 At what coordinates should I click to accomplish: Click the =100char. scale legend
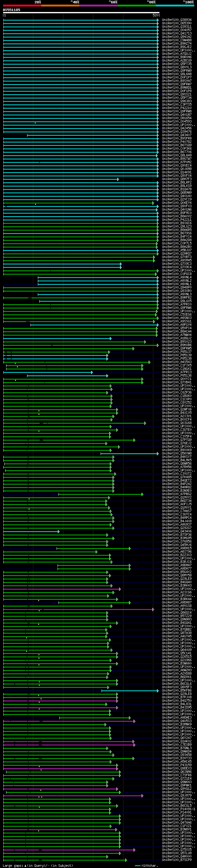click(x=146, y=866)
